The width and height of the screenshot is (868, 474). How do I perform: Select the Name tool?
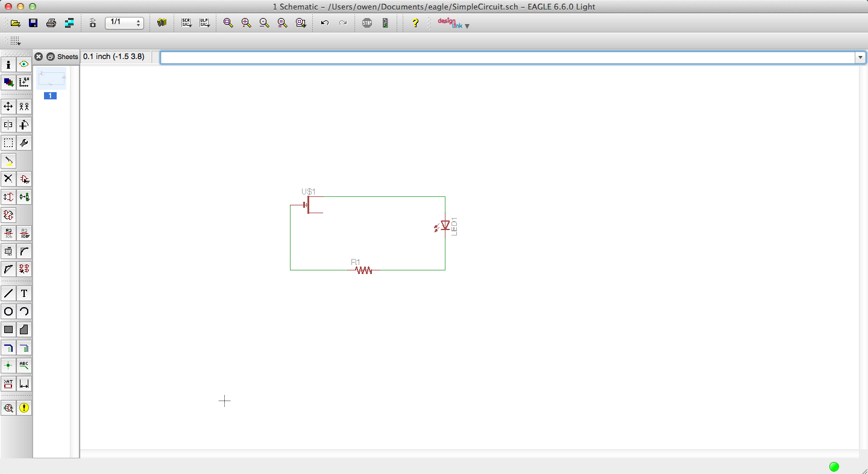click(x=8, y=233)
